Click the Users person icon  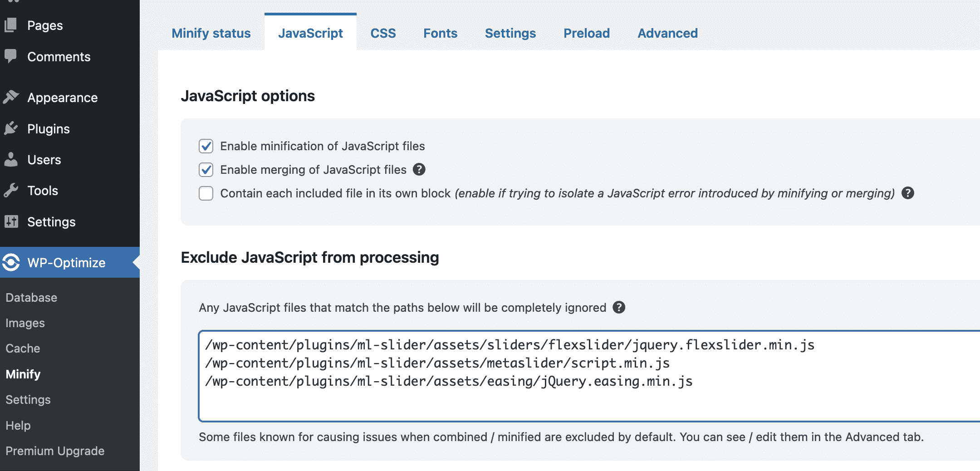pos(11,159)
